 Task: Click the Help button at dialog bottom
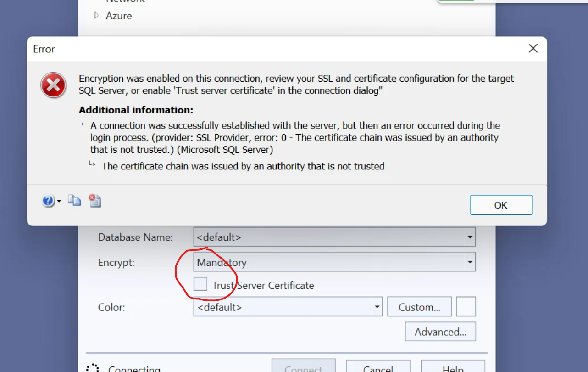(452, 367)
